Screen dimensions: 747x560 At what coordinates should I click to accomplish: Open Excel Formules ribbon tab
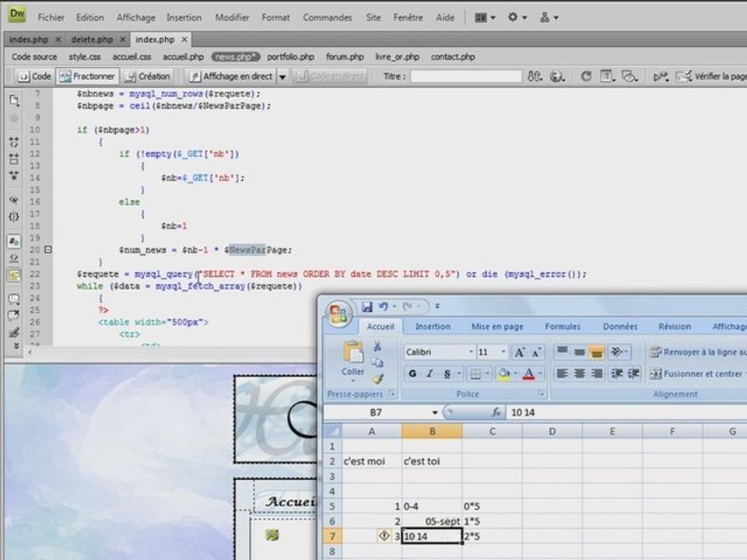pyautogui.click(x=563, y=327)
